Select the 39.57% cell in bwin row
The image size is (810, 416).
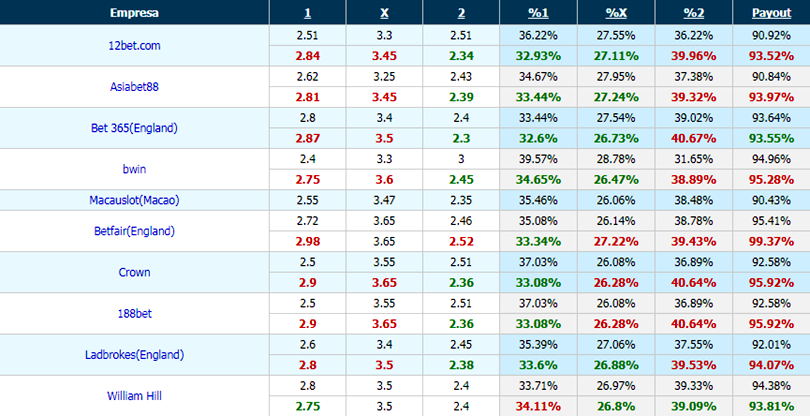[x=538, y=159]
